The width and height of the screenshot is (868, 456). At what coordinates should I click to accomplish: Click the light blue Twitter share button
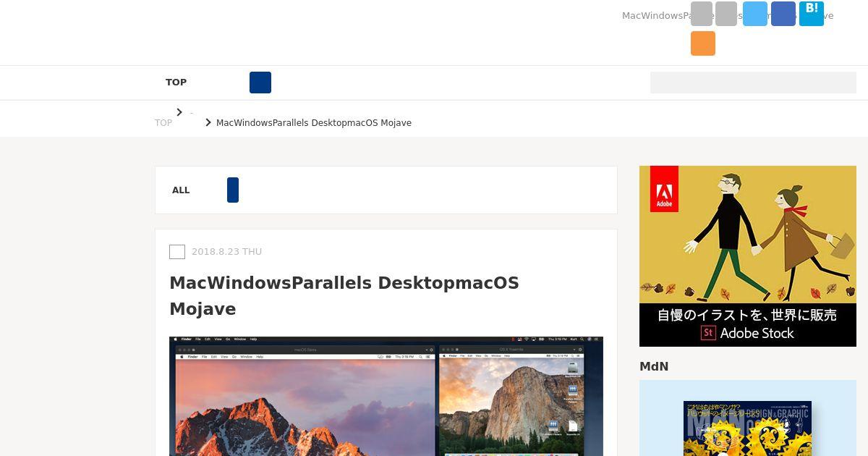(x=755, y=14)
